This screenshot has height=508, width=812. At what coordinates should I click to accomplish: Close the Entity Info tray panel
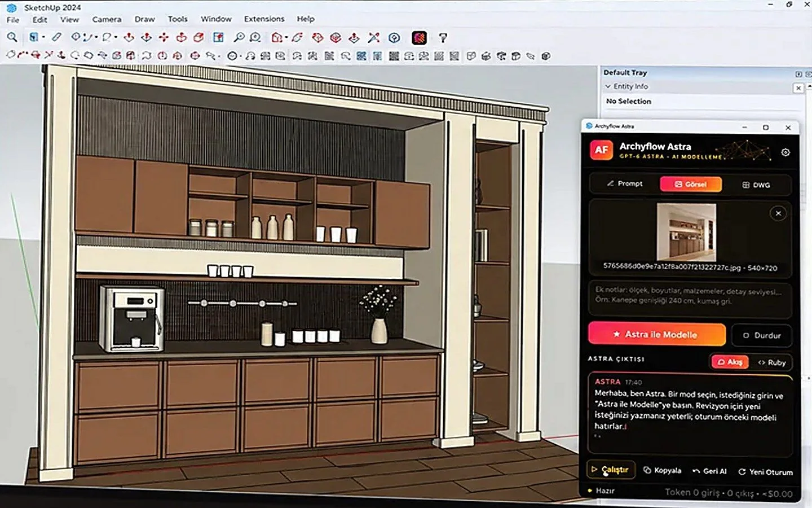click(798, 88)
